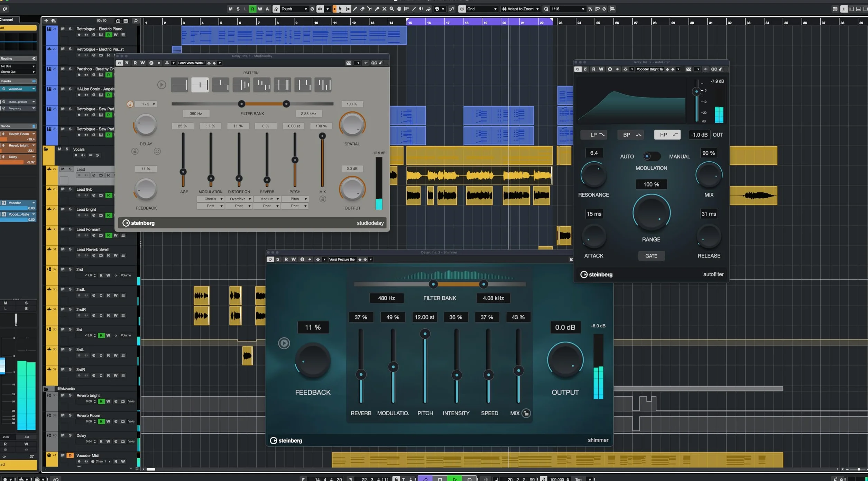Solo the Reverb Room FX track
Viewport: 868px width, 481px height.
(70, 415)
